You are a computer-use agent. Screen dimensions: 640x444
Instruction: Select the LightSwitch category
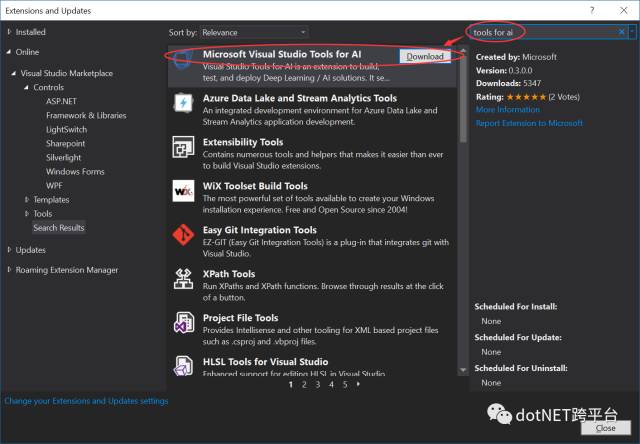click(67, 129)
